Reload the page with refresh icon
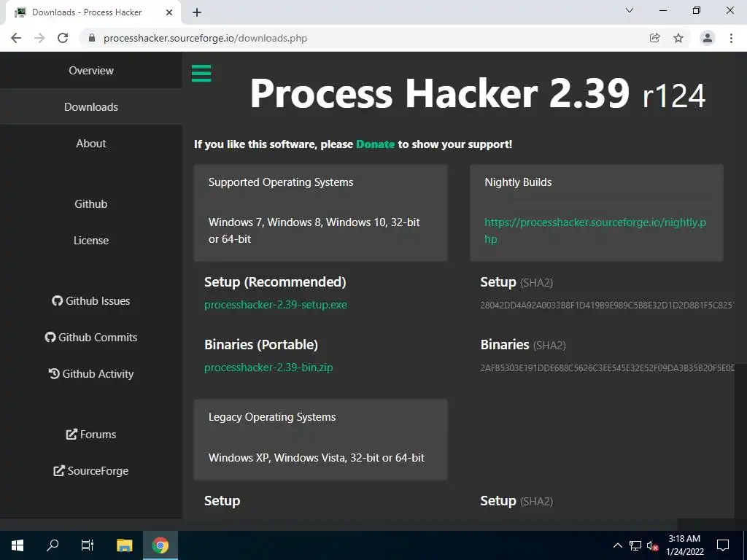The image size is (747, 560). 63,38
